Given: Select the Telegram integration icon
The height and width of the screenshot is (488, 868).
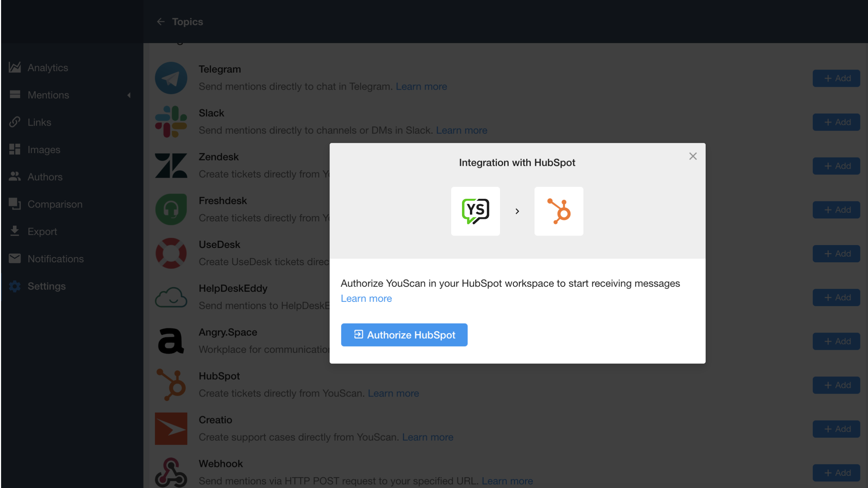Looking at the screenshot, I should click(171, 78).
